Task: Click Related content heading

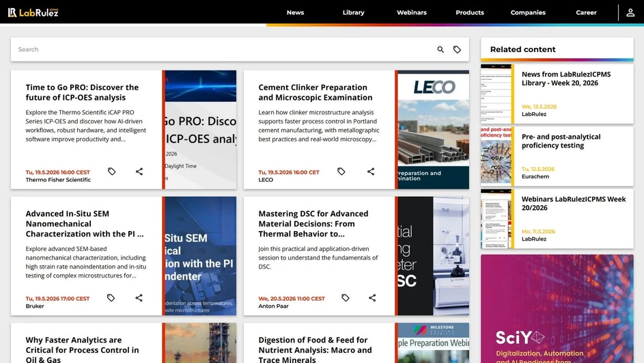Action: 522,49
